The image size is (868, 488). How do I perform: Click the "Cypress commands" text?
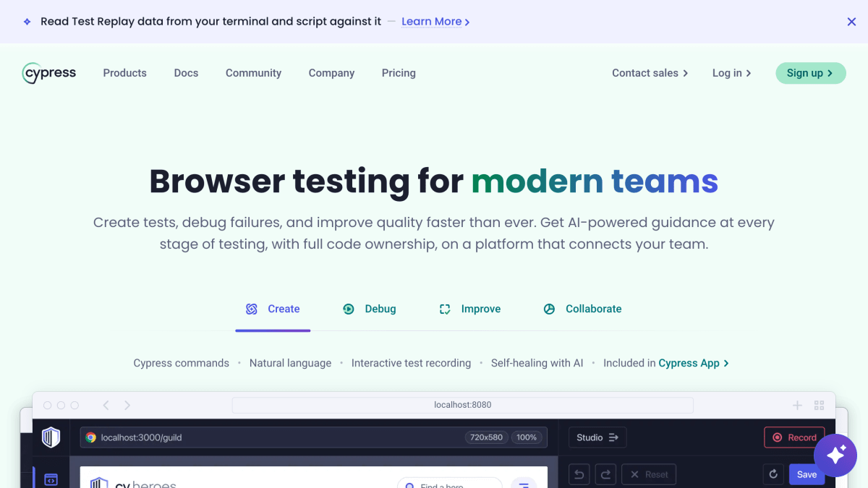[x=181, y=363]
